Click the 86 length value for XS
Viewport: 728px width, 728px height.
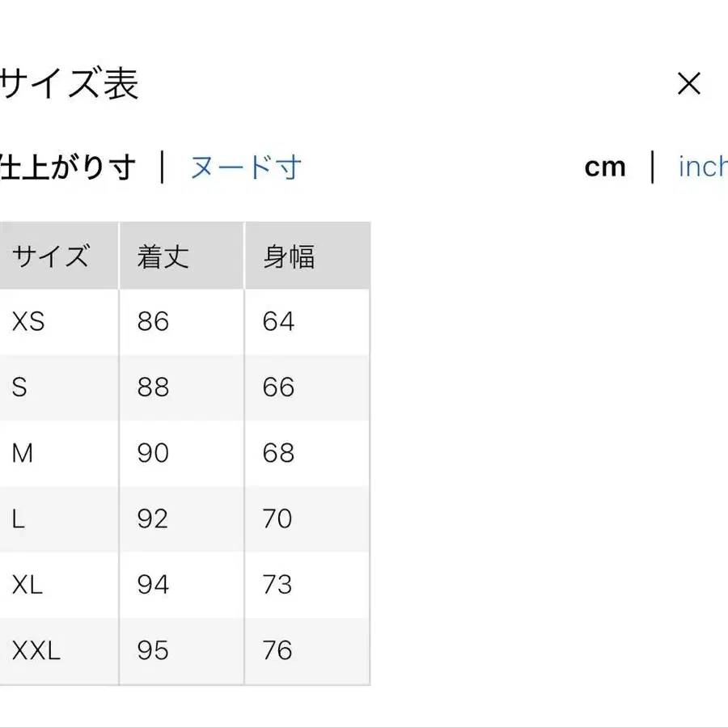coord(152,321)
